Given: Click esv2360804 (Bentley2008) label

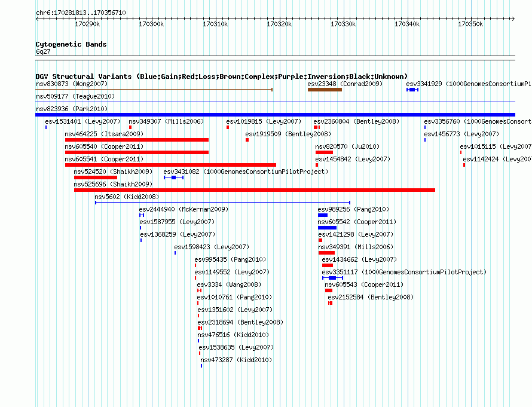Looking at the screenshot, I should tap(356, 121).
